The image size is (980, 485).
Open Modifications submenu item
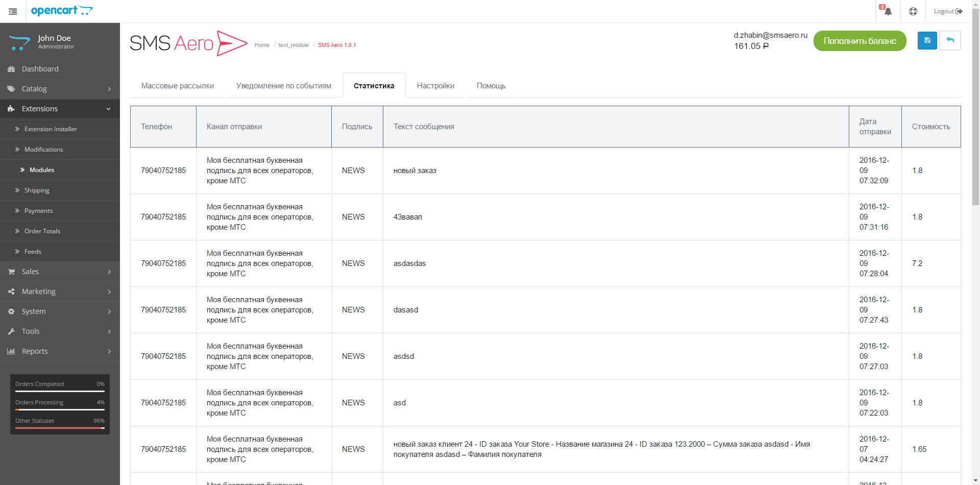[x=60, y=150]
